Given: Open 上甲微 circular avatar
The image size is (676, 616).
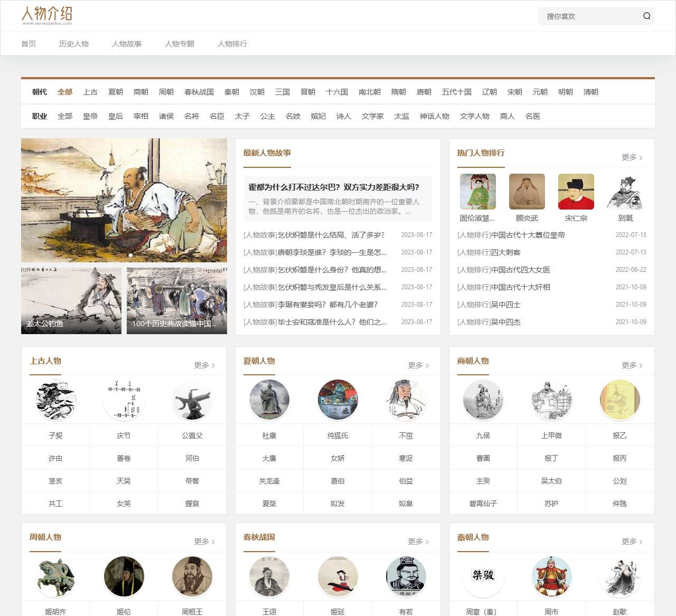Looking at the screenshot, I should (551, 400).
